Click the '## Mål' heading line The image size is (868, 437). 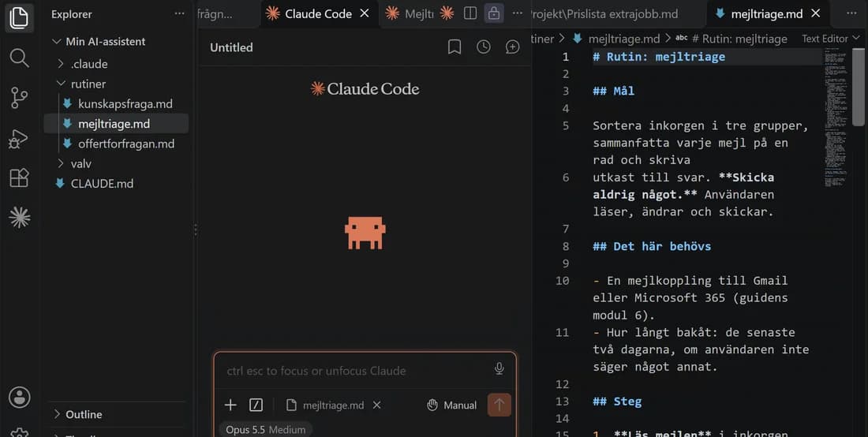(613, 91)
